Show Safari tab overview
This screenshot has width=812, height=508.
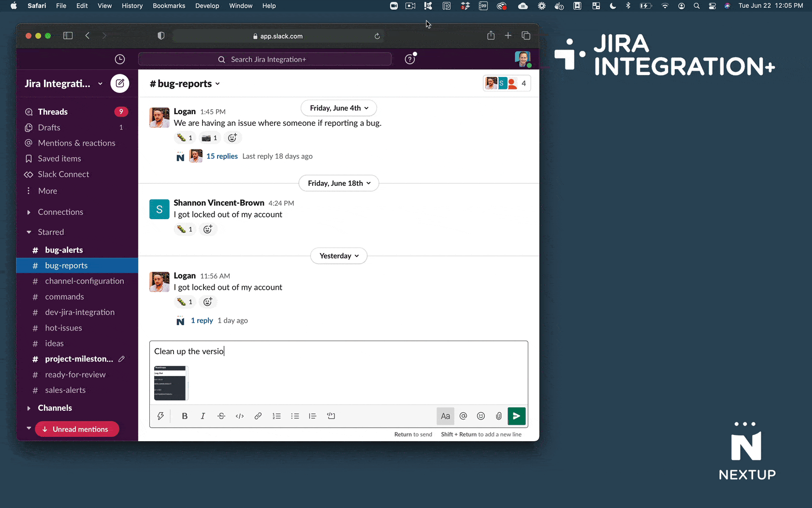coord(526,36)
